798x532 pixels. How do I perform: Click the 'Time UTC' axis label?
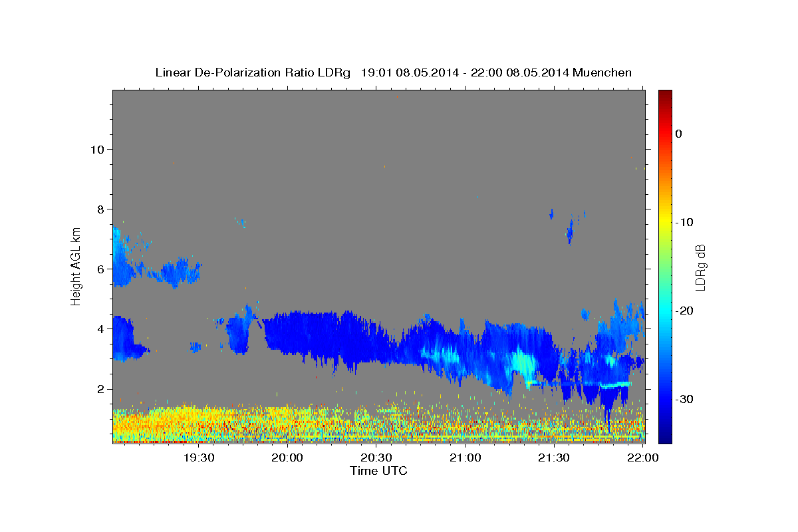[x=378, y=471]
